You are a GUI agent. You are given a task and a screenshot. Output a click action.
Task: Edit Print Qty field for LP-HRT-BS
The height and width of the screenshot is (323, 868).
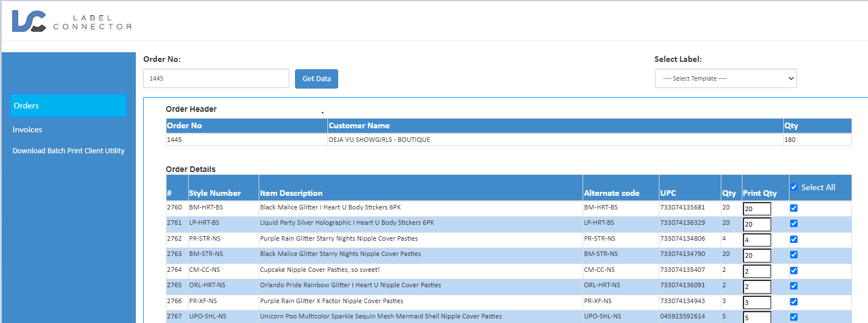tap(757, 224)
